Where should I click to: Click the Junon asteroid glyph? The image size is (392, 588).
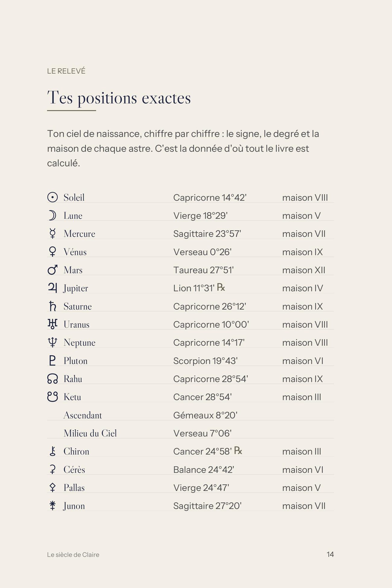pos(52,505)
